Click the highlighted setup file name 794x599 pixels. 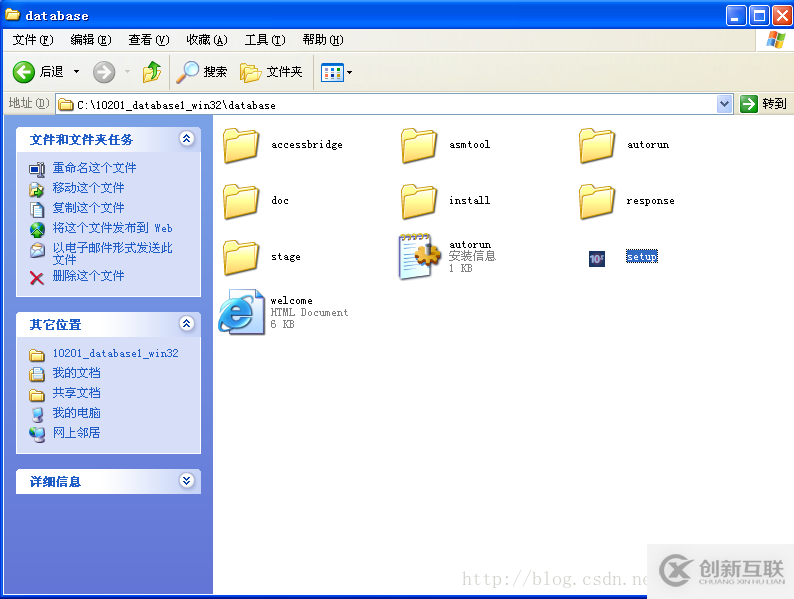[x=642, y=257]
